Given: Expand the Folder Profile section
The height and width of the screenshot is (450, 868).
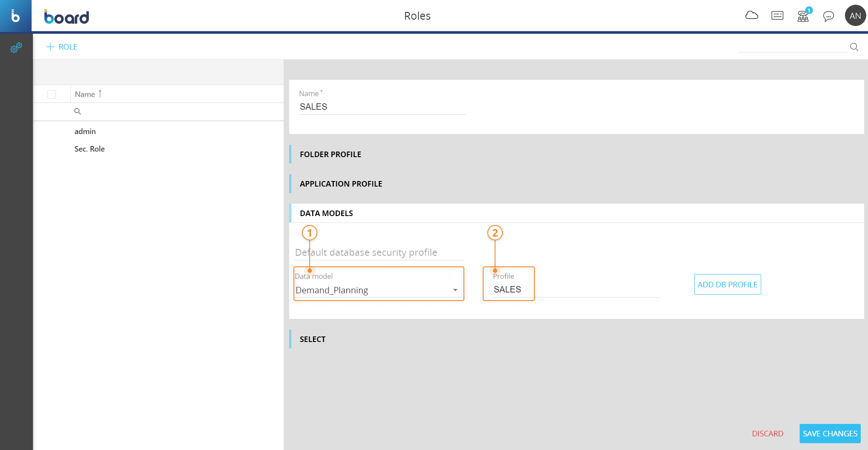Looking at the screenshot, I should coord(330,155).
